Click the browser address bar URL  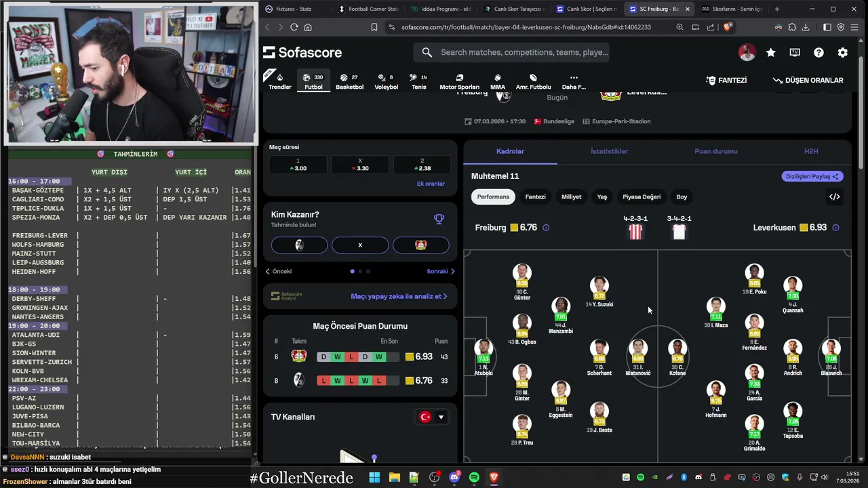point(526,27)
